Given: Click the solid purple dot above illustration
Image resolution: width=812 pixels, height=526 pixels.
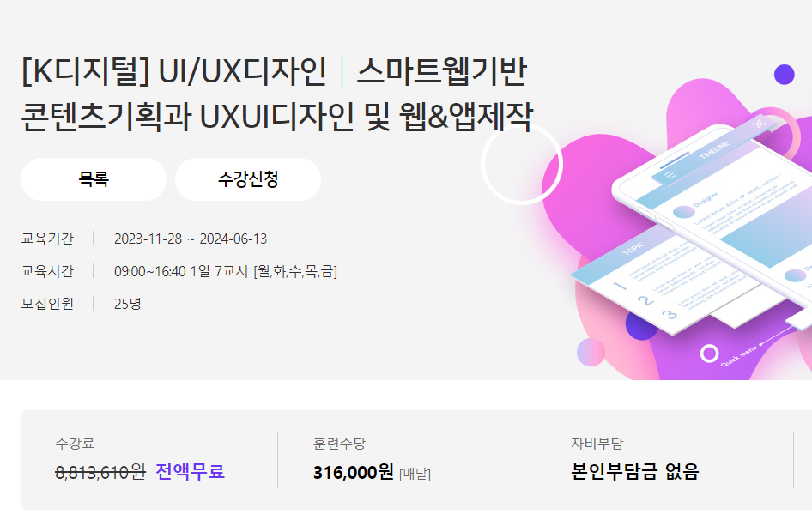Looking at the screenshot, I should click(x=784, y=75).
